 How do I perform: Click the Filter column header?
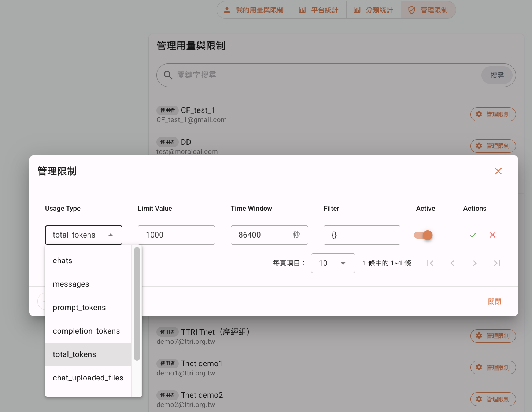[332, 209]
